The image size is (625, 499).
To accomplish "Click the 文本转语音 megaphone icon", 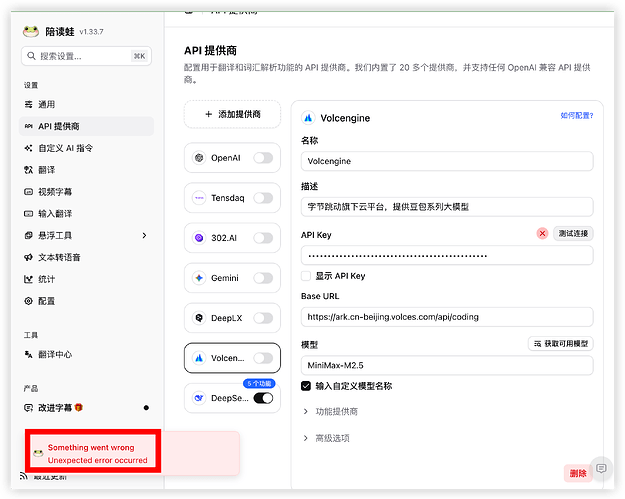I will 28,257.
